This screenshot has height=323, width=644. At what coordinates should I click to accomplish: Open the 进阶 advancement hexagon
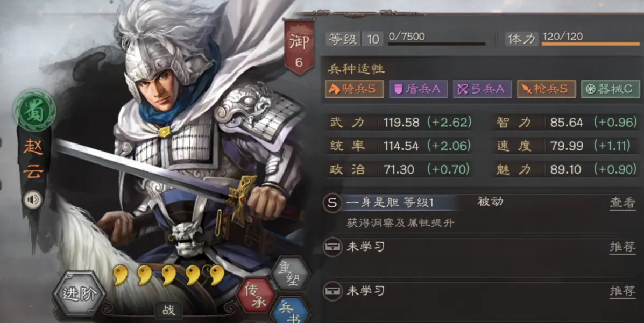[x=79, y=293]
